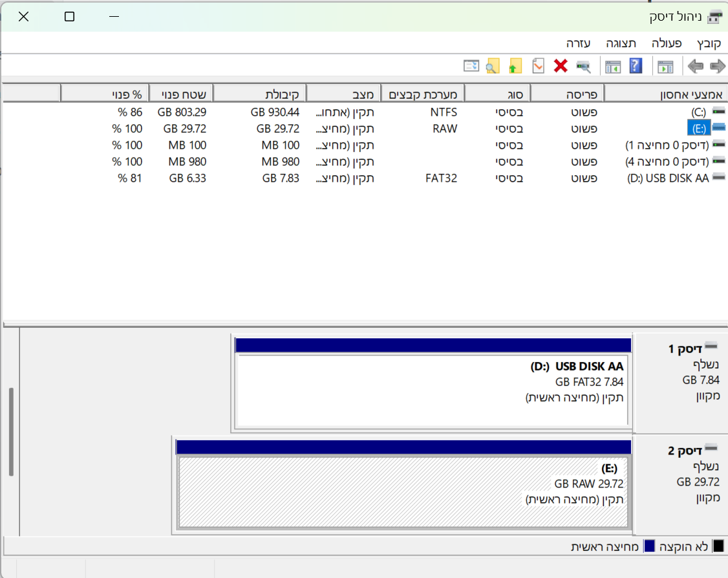
Task: Open the תצוגה (View) menu
Action: pyautogui.click(x=621, y=43)
